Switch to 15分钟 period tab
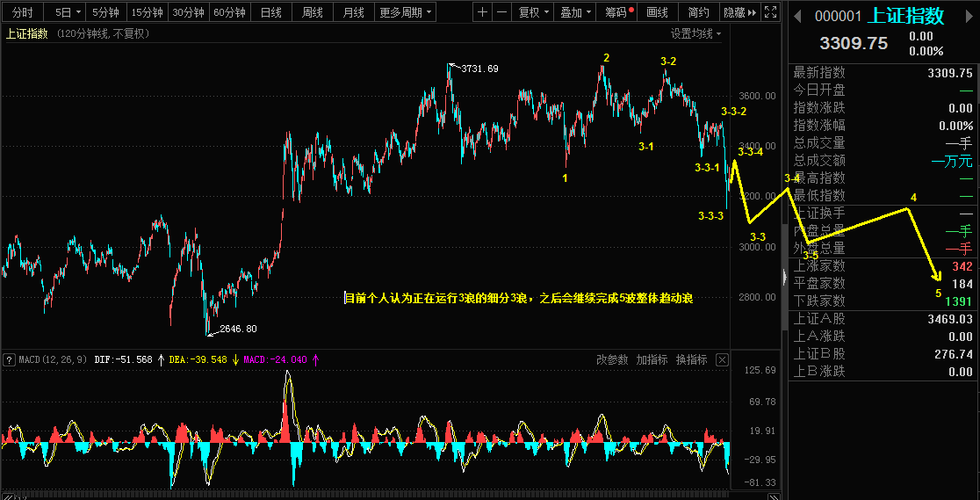This screenshot has width=980, height=500. [148, 12]
